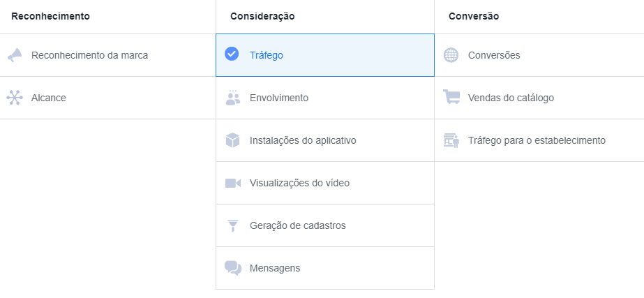Click the video camera icon
This screenshot has height=298, width=644.
232,183
